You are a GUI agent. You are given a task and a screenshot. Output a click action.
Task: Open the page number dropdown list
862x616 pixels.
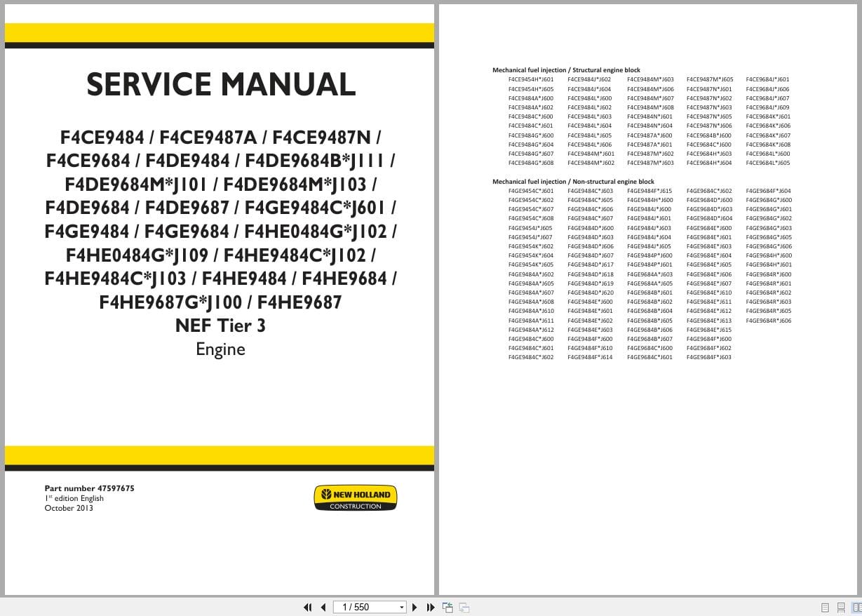pyautogui.click(x=400, y=607)
